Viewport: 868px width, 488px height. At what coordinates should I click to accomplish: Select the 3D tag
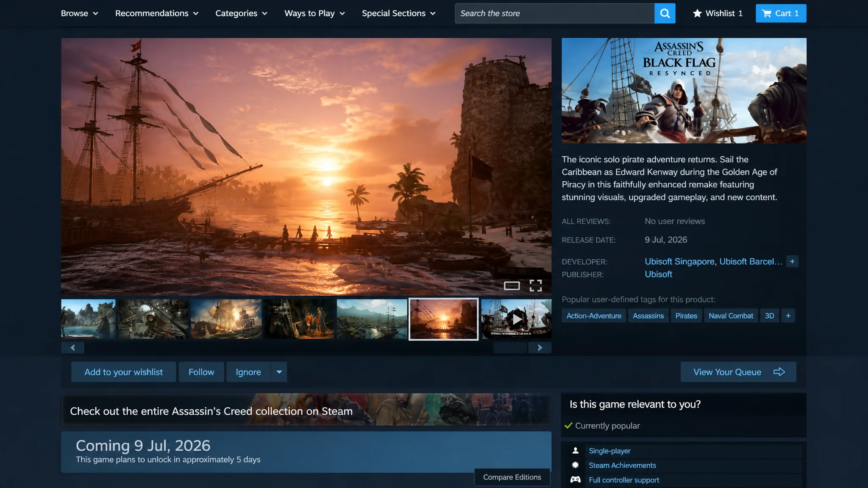pos(769,316)
